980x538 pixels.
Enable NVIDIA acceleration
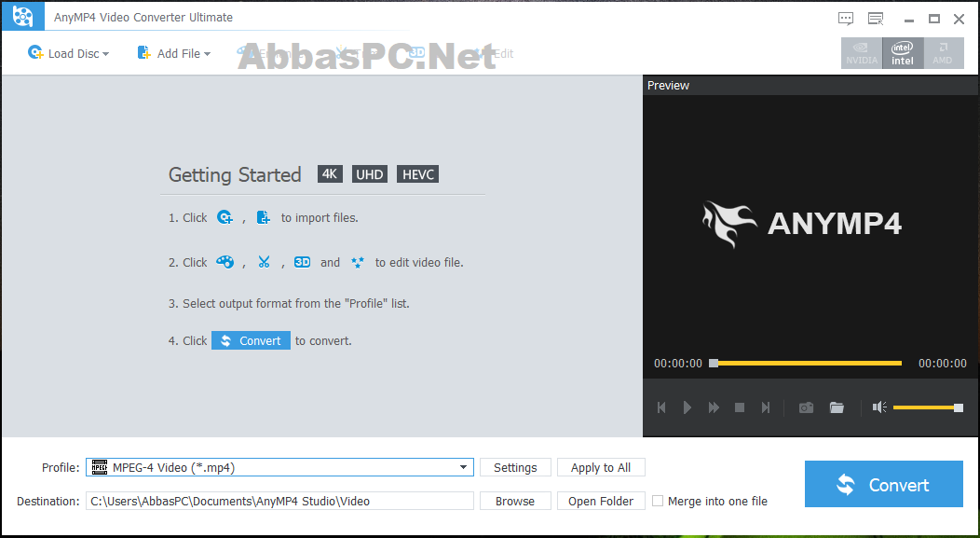click(x=862, y=53)
